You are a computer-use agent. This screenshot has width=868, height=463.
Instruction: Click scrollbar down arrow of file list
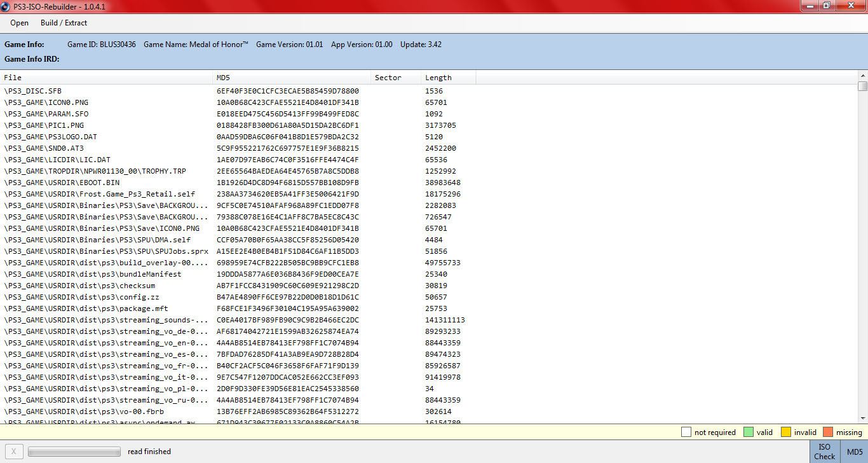pyautogui.click(x=862, y=418)
